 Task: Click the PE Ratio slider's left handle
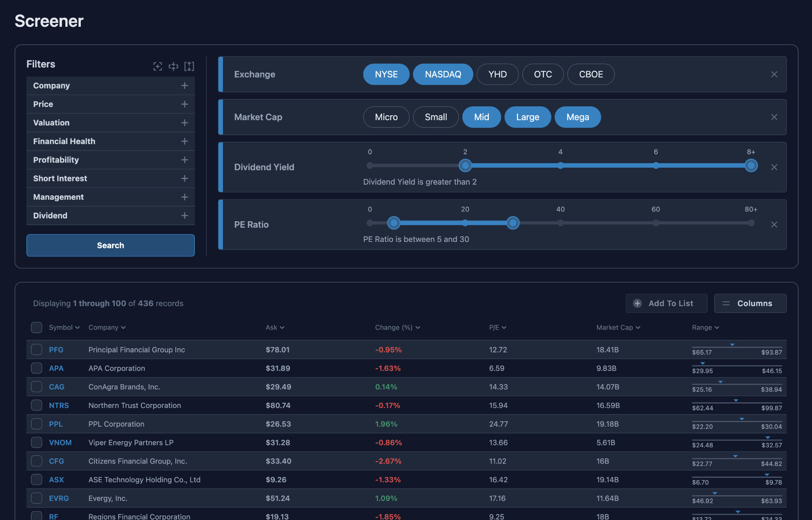coord(393,223)
